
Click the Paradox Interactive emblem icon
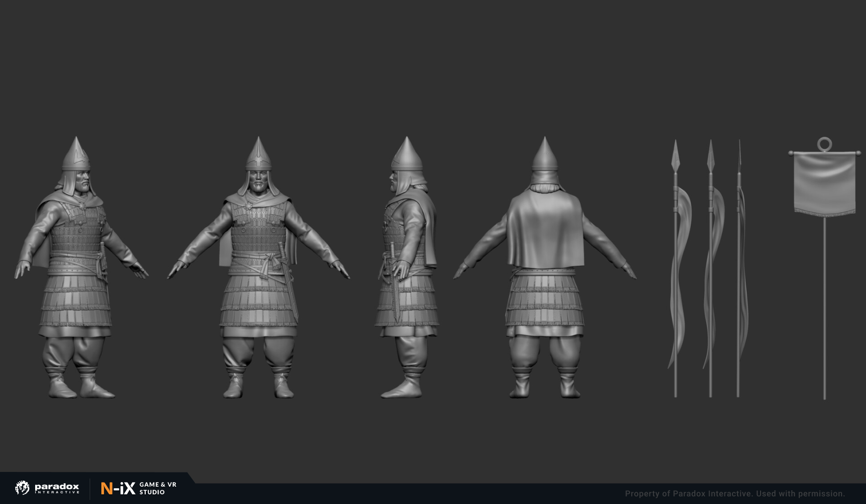click(x=22, y=488)
